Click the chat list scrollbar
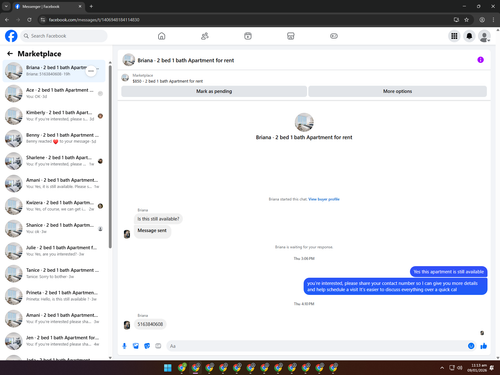 click(x=110, y=157)
